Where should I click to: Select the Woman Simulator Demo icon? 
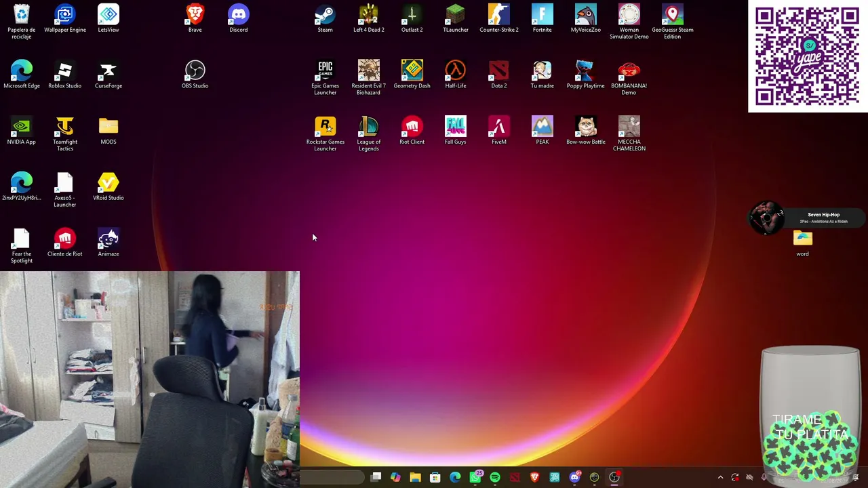(x=629, y=21)
